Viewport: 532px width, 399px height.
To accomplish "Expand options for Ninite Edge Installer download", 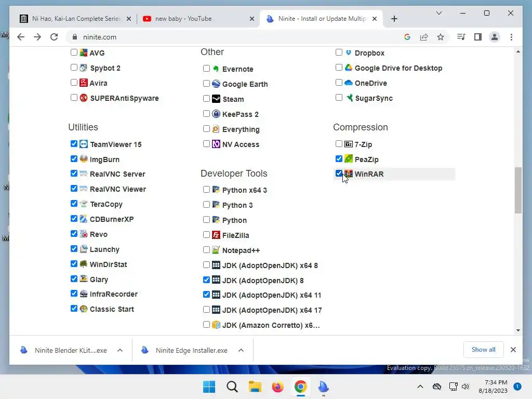I will [241, 350].
